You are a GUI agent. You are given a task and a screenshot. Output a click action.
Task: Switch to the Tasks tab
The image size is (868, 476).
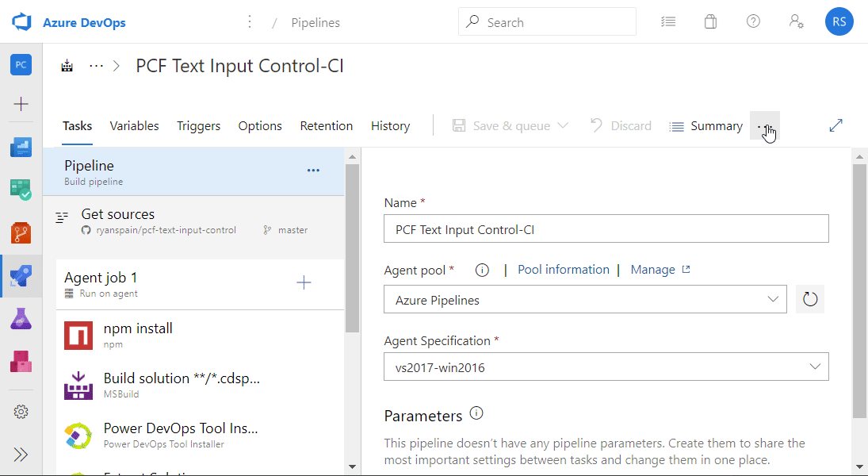pyautogui.click(x=78, y=126)
